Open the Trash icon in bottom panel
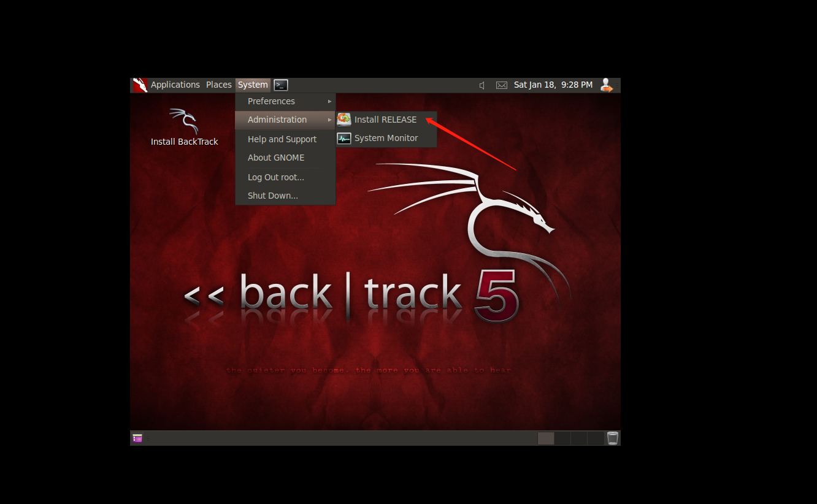The height and width of the screenshot is (504, 817). [x=613, y=438]
